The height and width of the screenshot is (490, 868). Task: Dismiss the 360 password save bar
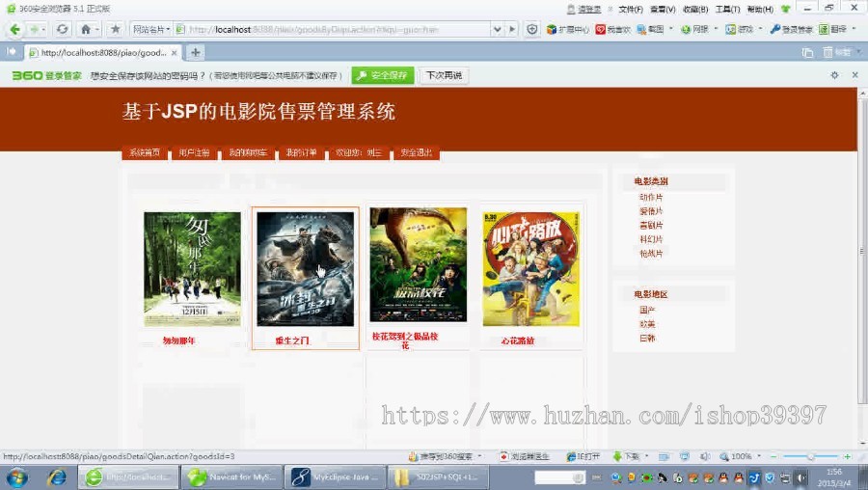[854, 74]
